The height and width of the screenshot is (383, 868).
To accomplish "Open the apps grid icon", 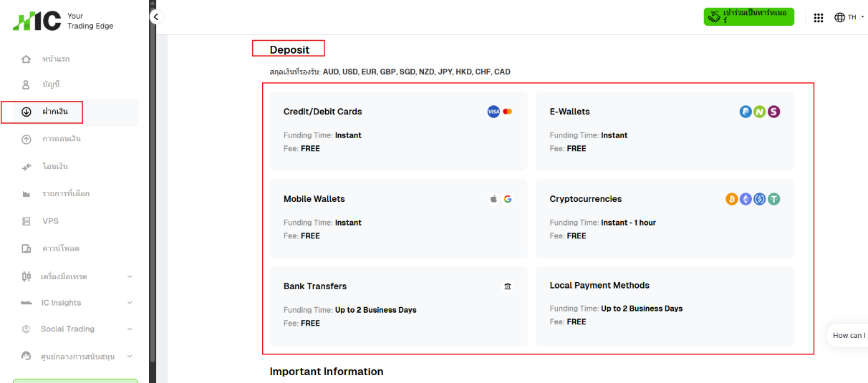I will (x=819, y=17).
